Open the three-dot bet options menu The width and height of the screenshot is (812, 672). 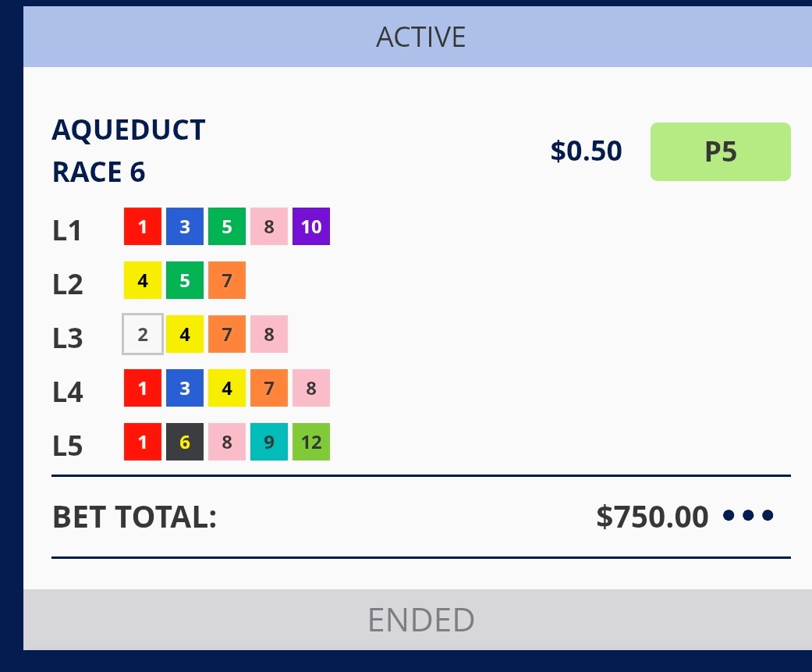click(x=748, y=516)
